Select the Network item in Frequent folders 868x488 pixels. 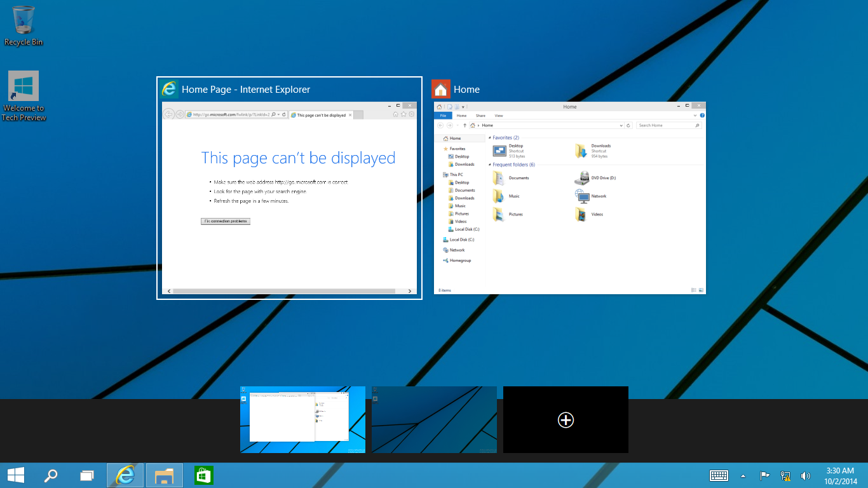coord(591,196)
